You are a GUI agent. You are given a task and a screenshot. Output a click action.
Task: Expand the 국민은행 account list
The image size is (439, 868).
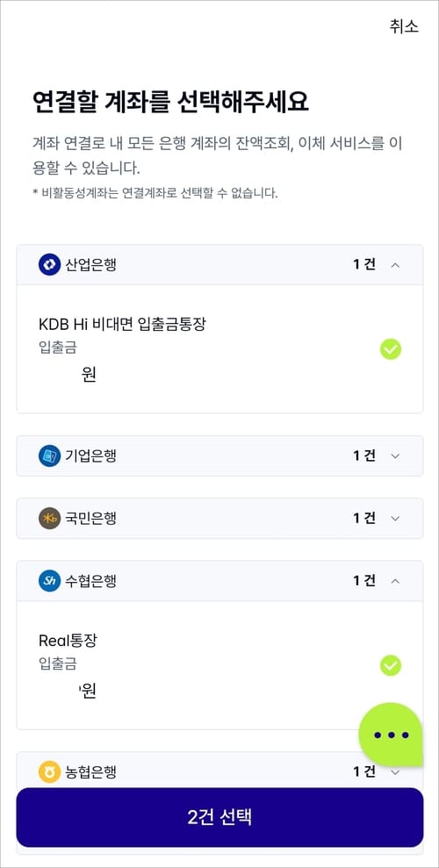tap(395, 519)
